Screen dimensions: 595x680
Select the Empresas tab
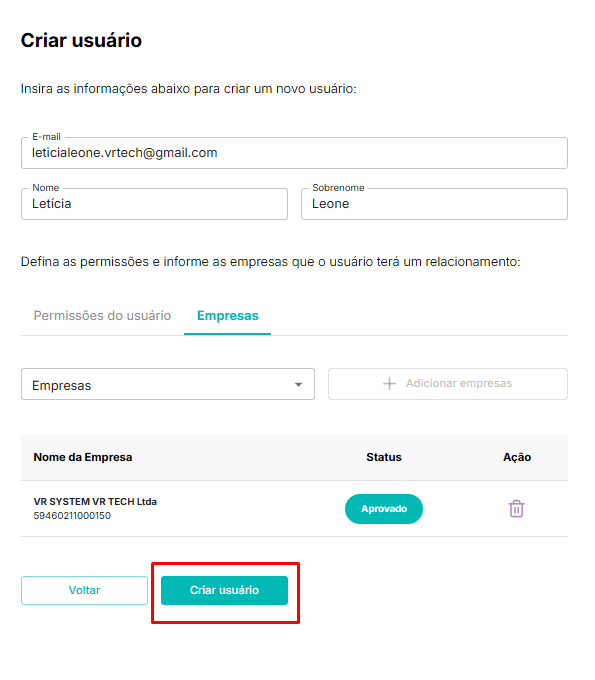coord(228,315)
